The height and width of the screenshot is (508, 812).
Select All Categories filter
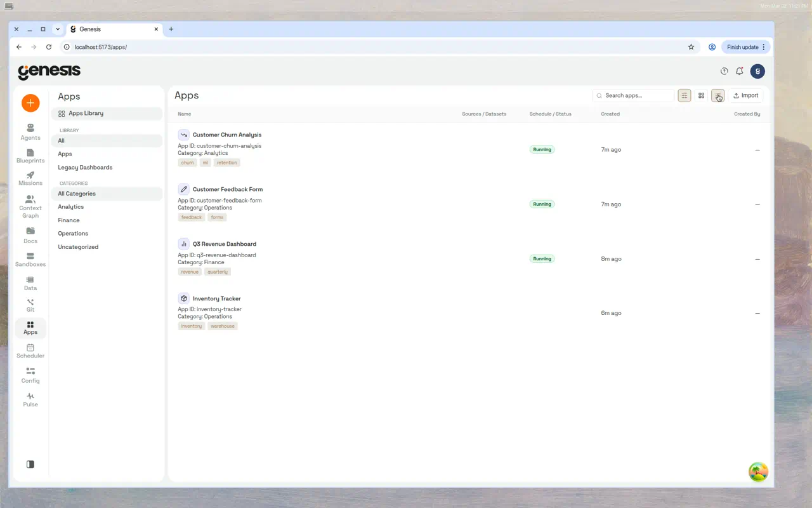click(x=107, y=194)
